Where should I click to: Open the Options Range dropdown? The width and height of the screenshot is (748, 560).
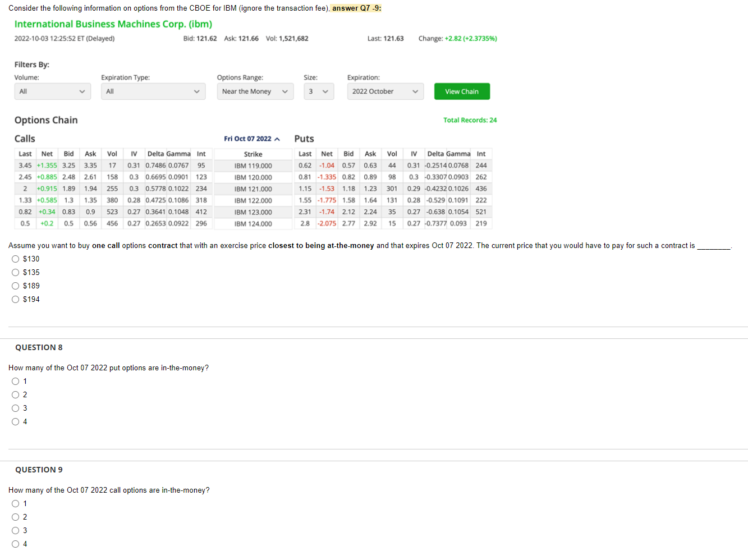255,91
